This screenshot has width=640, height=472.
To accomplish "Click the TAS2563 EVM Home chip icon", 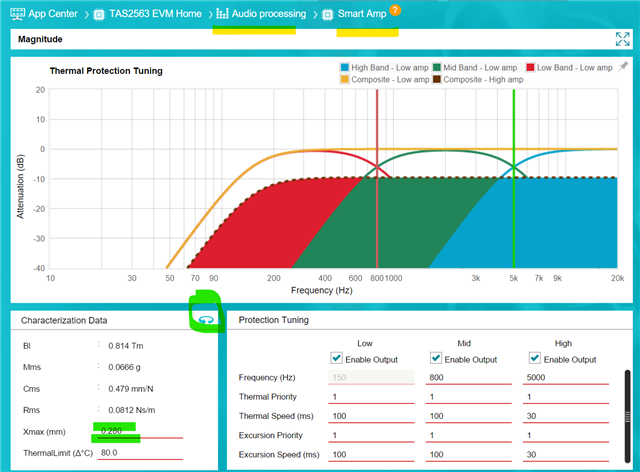I will pyautogui.click(x=99, y=15).
